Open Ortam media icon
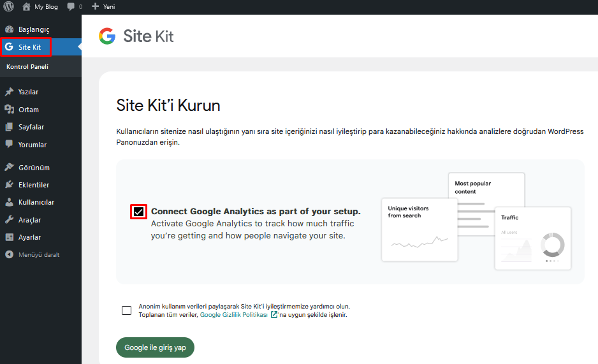The image size is (598, 364). click(x=9, y=110)
